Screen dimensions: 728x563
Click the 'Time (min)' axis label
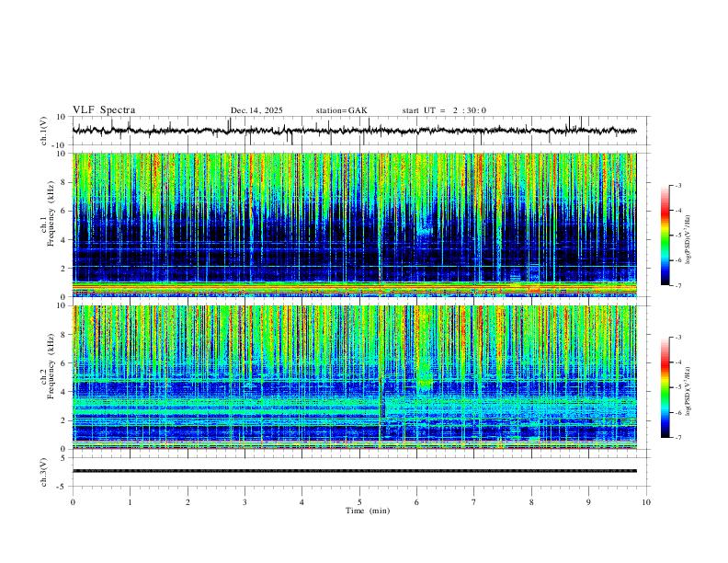(x=368, y=511)
